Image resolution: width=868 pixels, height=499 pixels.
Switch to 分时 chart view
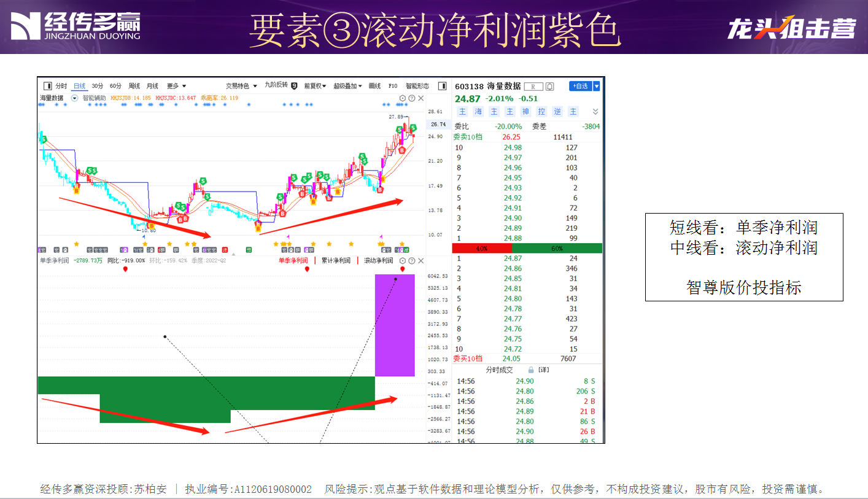61,86
